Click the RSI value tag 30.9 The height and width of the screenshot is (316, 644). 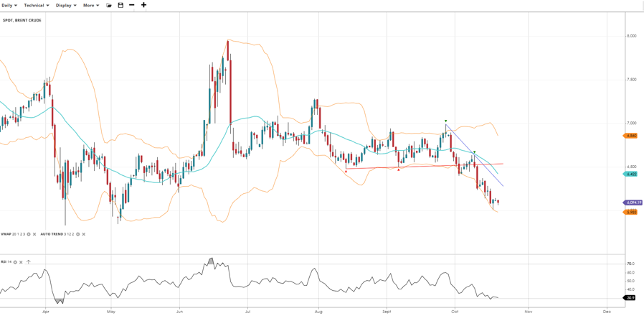[x=630, y=298]
